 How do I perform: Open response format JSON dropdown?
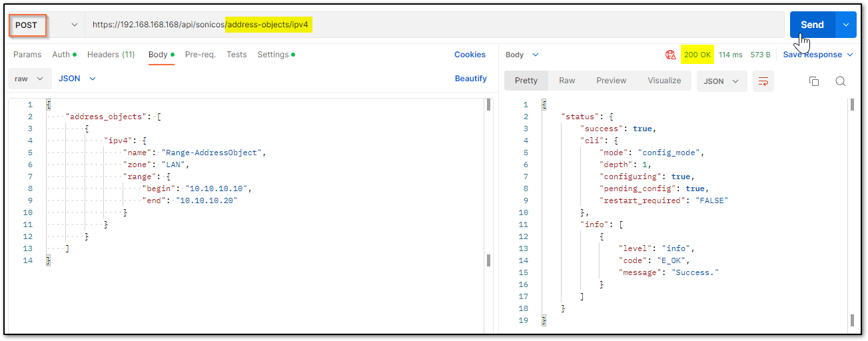pyautogui.click(x=721, y=81)
